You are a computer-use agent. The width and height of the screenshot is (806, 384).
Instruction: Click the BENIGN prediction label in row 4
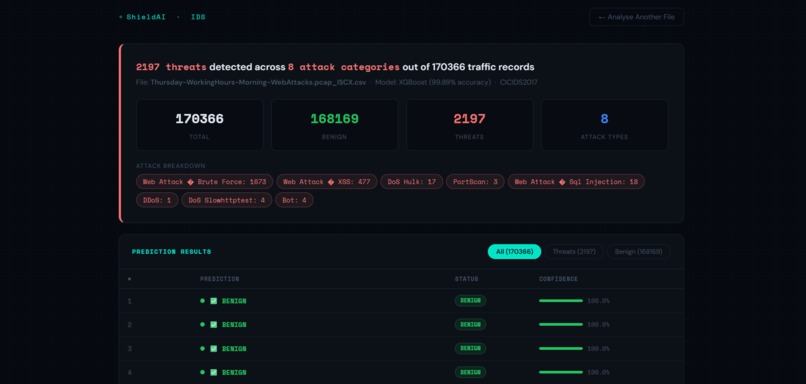pos(234,372)
